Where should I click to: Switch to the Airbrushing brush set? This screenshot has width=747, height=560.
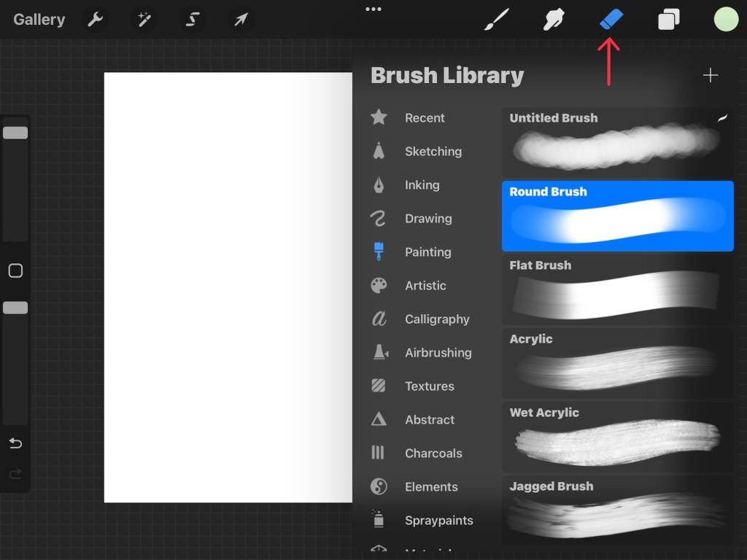[x=438, y=353]
